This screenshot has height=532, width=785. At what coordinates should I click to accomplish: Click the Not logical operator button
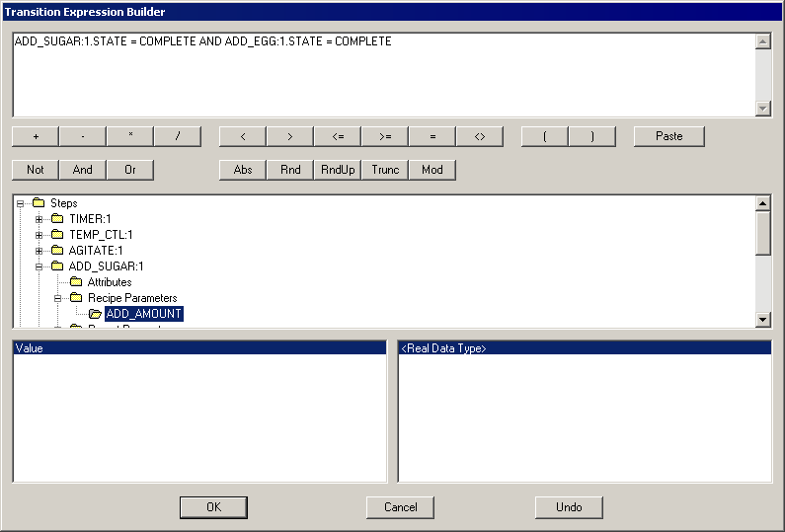[x=36, y=170]
